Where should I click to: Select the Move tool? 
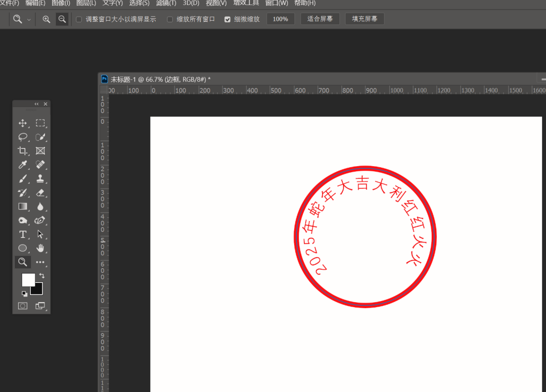pyautogui.click(x=23, y=123)
